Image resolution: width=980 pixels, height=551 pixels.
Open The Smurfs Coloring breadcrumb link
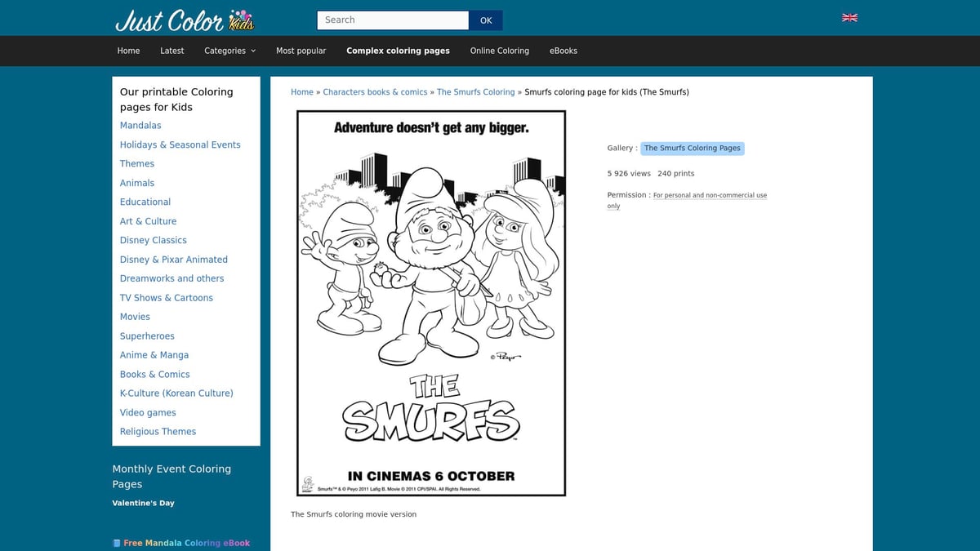(475, 92)
